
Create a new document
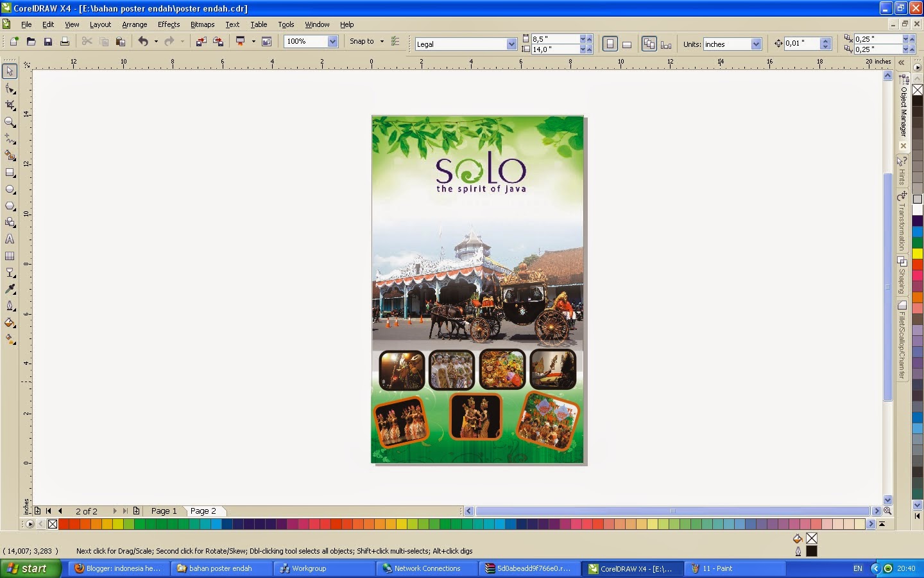click(x=14, y=41)
